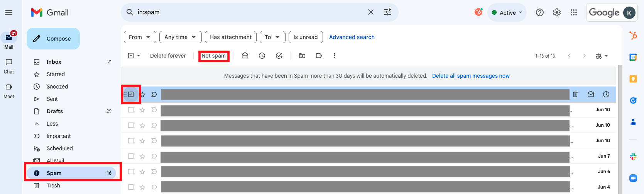644x194 pixels.
Task: Click the Snooze clock icon in toolbar
Action: [x=262, y=56]
